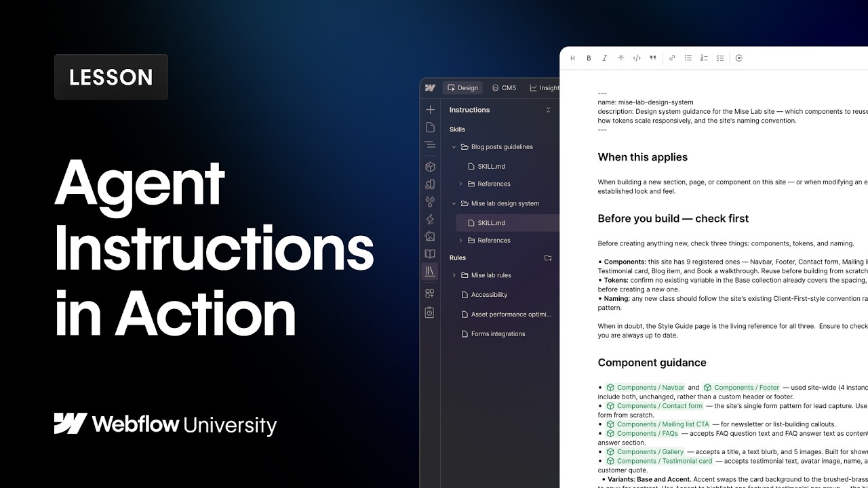The image size is (868, 488).
Task: Open the Webflow logo menu
Action: pyautogui.click(x=430, y=88)
